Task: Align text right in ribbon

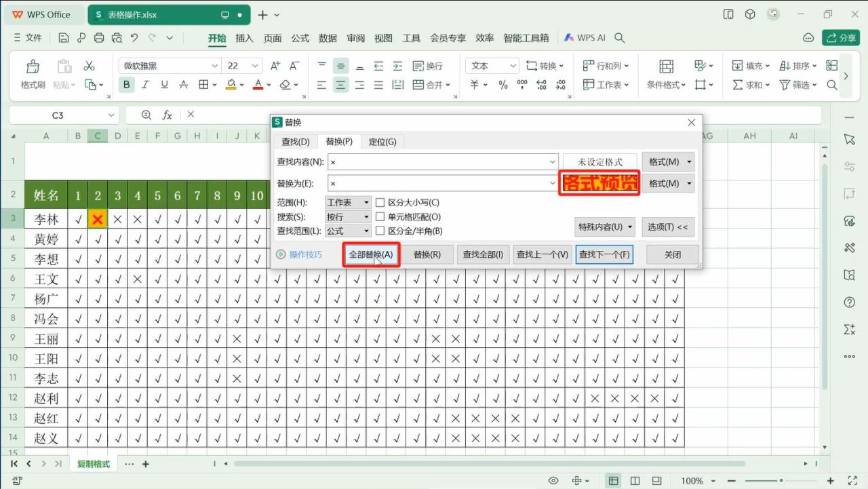Action: tap(359, 85)
